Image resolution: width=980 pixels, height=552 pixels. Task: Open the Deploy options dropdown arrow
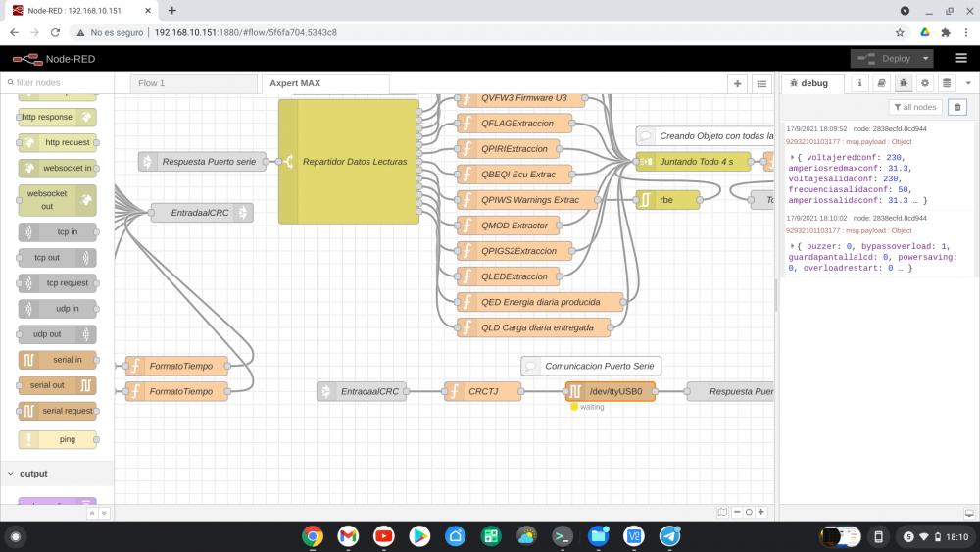(x=926, y=58)
